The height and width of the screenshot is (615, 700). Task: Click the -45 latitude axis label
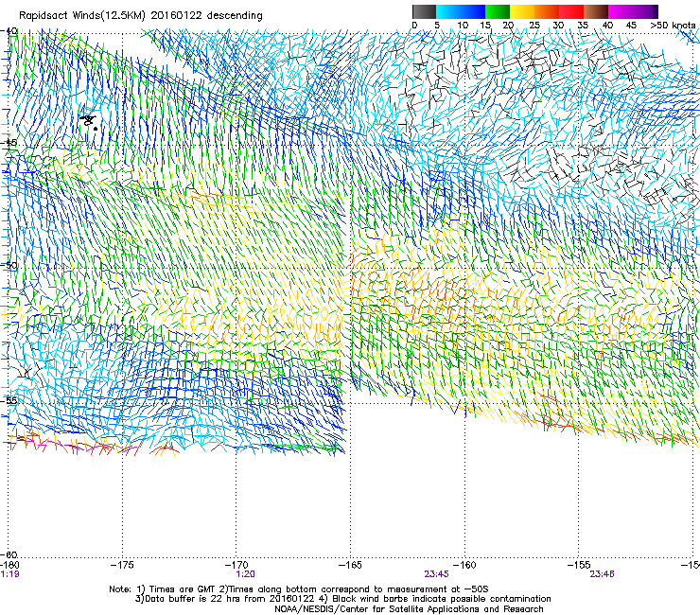pos(9,143)
